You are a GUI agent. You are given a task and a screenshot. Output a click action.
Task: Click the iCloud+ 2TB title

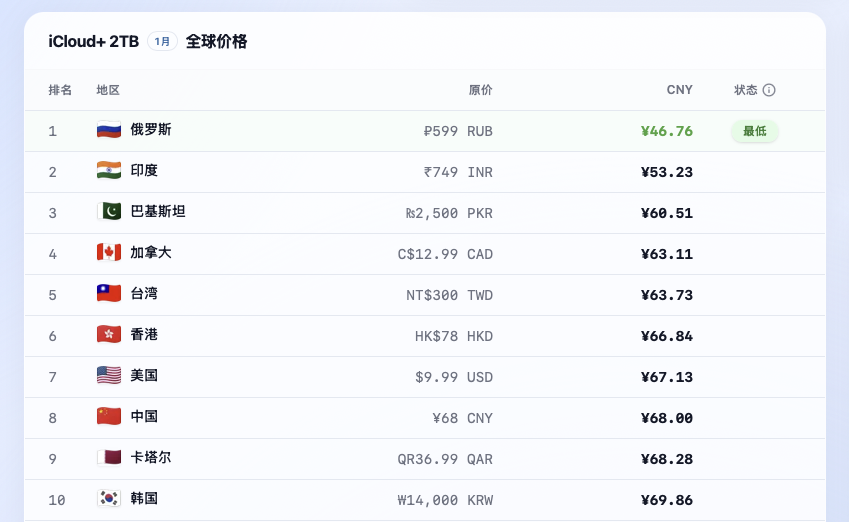coord(94,42)
